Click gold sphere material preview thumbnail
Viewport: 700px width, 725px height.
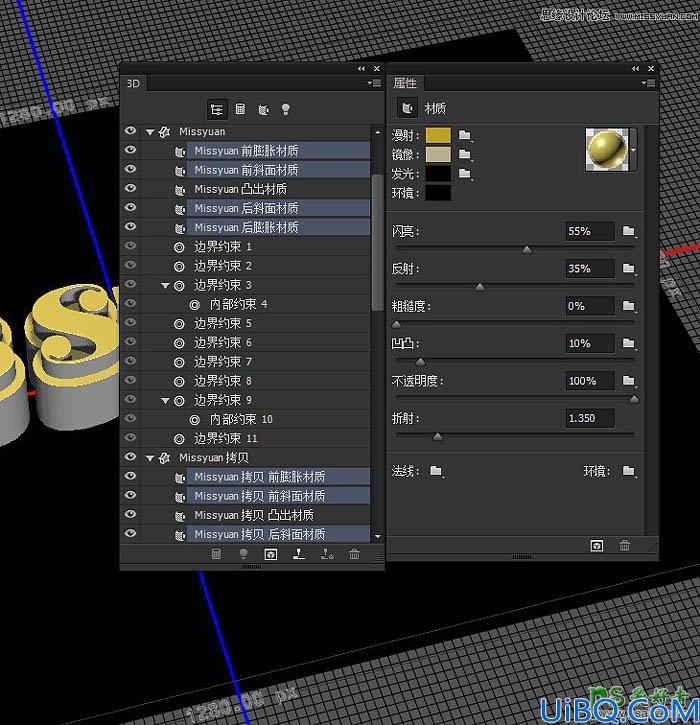click(x=607, y=150)
